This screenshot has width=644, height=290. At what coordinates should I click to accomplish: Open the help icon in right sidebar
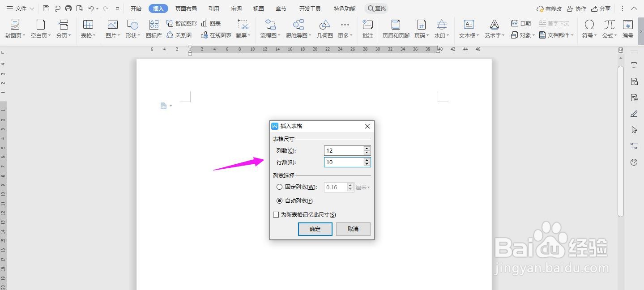click(634, 162)
